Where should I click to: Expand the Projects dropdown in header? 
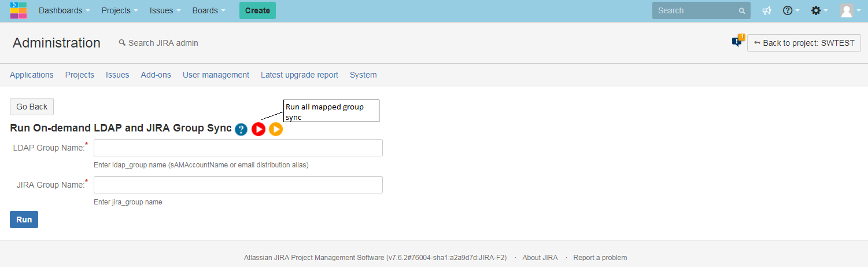click(x=120, y=10)
